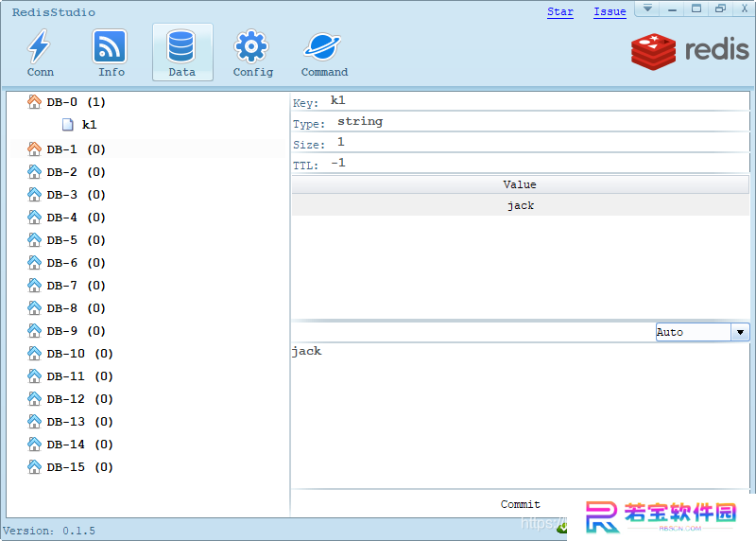Open the Command planet icon
This screenshot has height=541, width=756.
tap(322, 46)
